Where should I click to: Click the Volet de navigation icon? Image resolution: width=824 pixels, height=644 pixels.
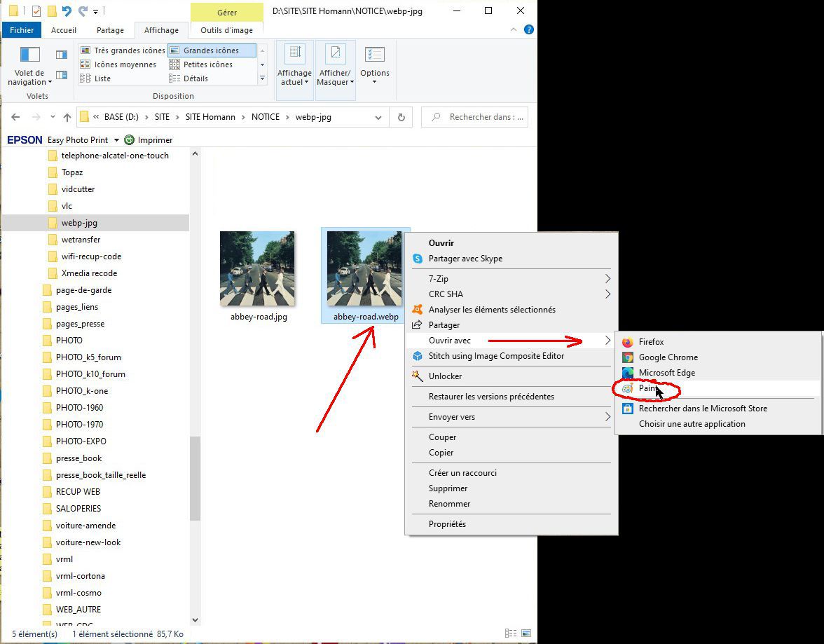30,55
